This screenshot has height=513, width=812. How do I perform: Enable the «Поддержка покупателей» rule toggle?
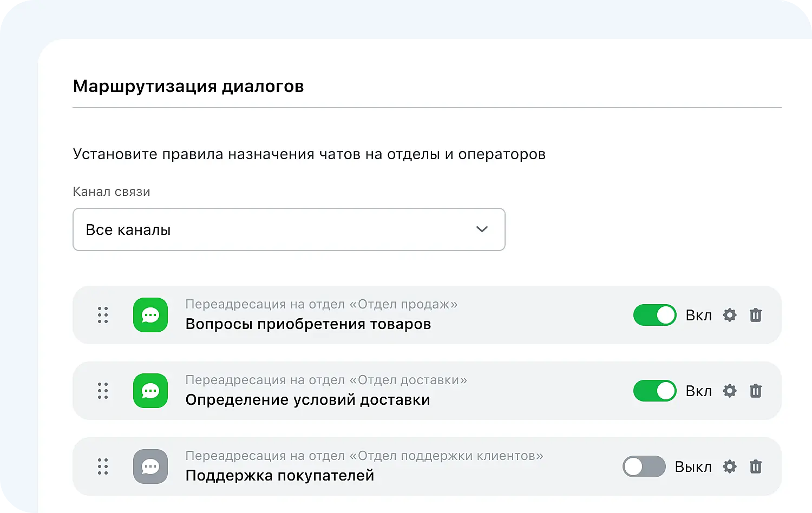click(x=644, y=466)
